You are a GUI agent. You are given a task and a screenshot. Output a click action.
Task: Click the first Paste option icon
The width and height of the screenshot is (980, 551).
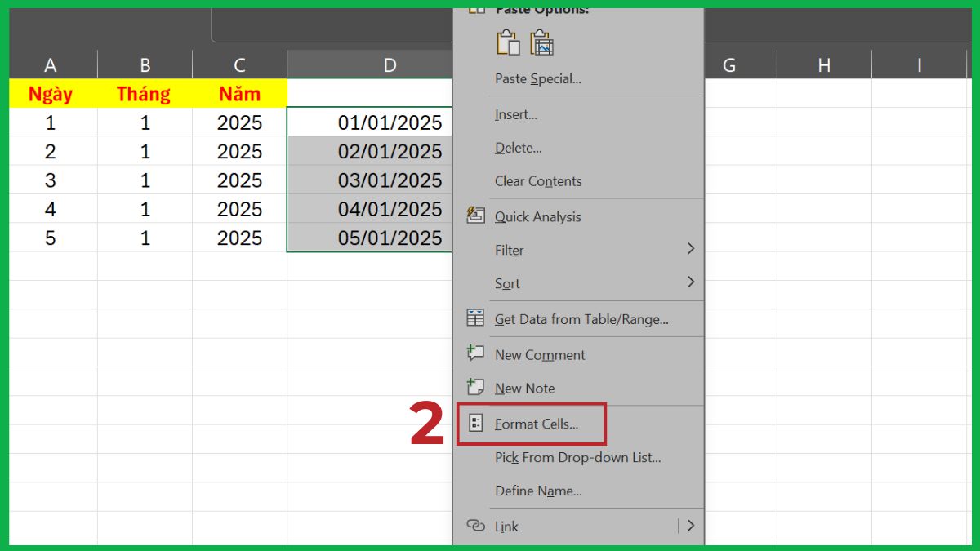[x=507, y=42]
